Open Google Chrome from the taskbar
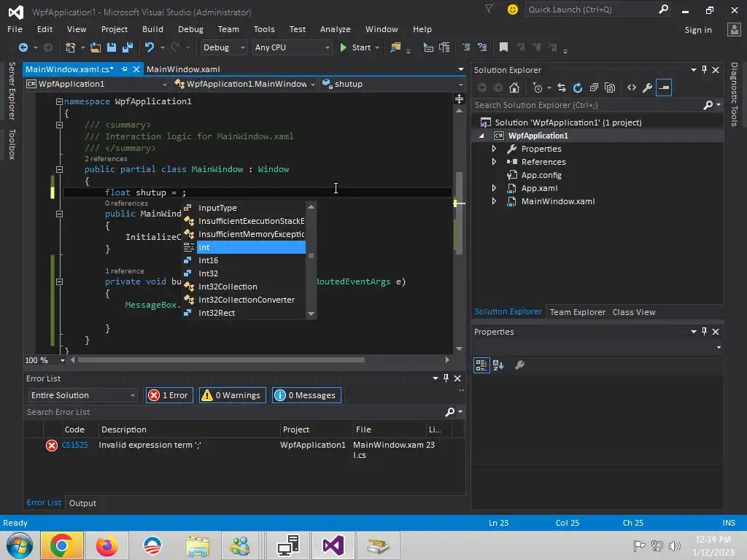This screenshot has width=747, height=560. coord(61,545)
